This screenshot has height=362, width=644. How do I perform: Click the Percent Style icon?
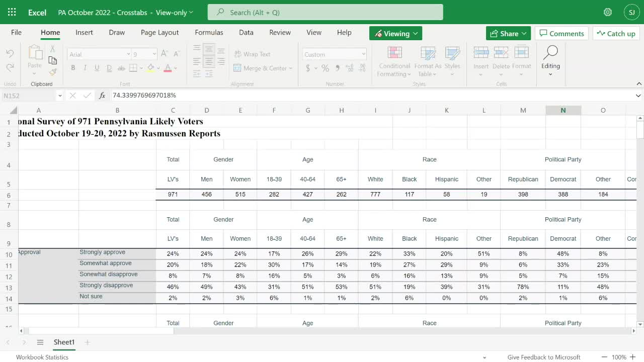point(325,68)
